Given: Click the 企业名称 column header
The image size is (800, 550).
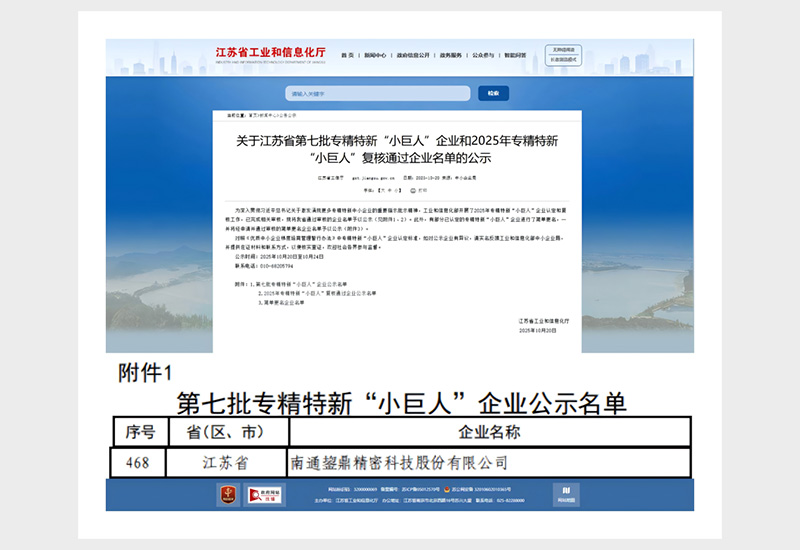Looking at the screenshot, I should tap(489, 432).
